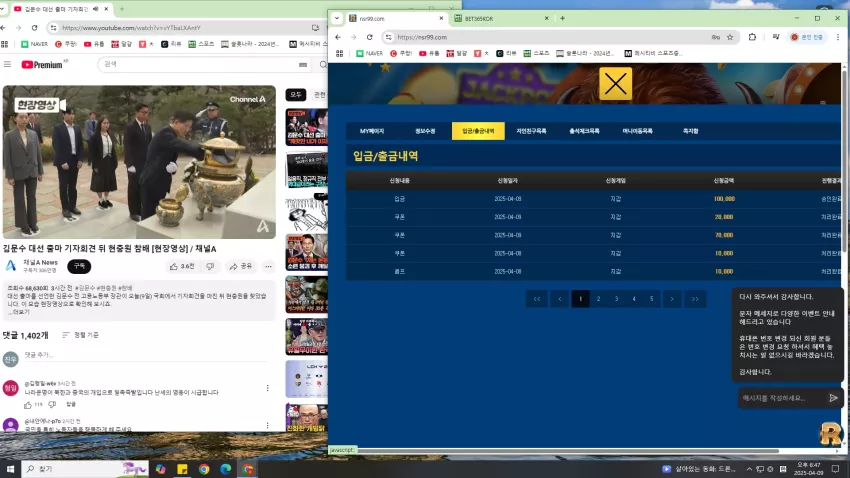The image size is (850, 478).
Task: Go to page 2 of deposit history
Action: pos(598,299)
